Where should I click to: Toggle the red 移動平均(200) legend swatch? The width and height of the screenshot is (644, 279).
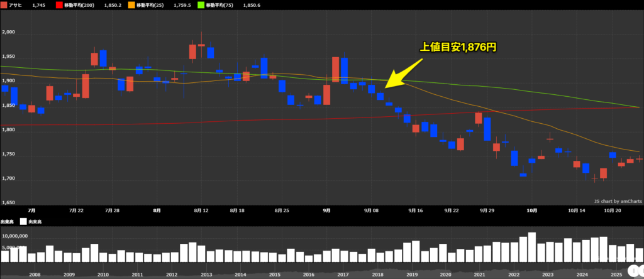[59, 5]
